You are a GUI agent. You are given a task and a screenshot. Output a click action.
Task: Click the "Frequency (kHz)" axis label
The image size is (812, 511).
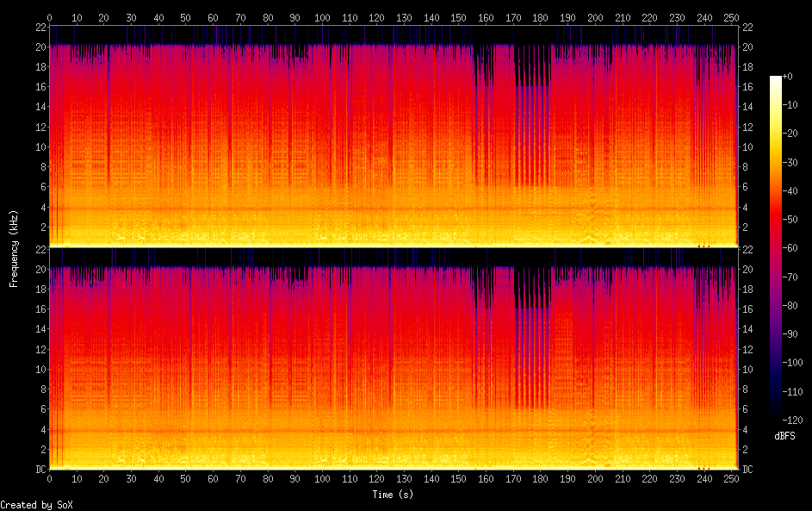pyautogui.click(x=14, y=248)
